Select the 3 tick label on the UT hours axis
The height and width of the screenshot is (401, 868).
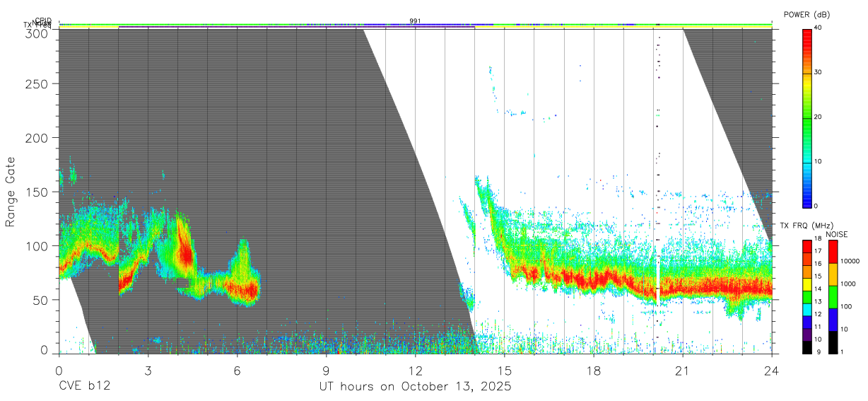click(x=148, y=371)
